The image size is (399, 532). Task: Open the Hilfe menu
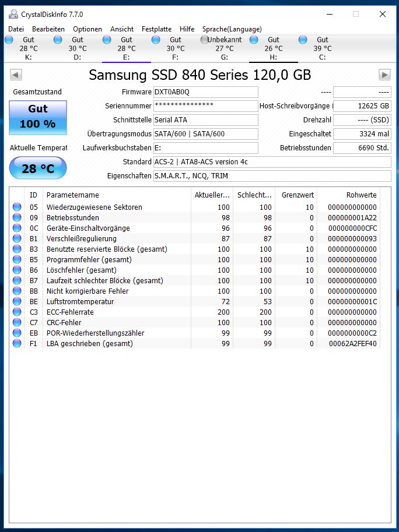click(x=187, y=29)
